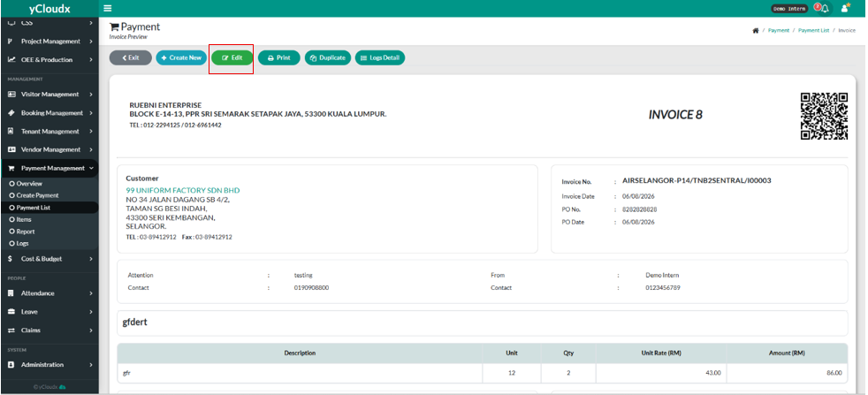Click Payment List breadcrumb link
Screen dimensions: 868x395
pos(814,30)
